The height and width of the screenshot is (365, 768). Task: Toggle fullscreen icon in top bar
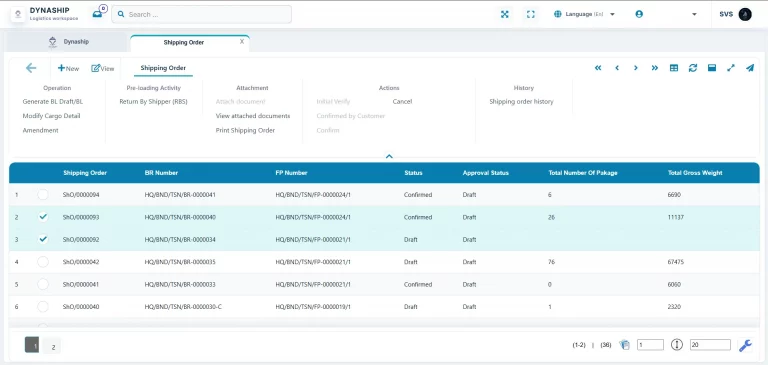[x=530, y=14]
